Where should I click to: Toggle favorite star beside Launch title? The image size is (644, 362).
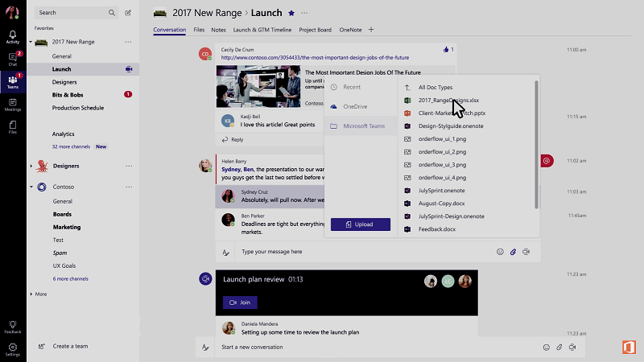(x=291, y=13)
